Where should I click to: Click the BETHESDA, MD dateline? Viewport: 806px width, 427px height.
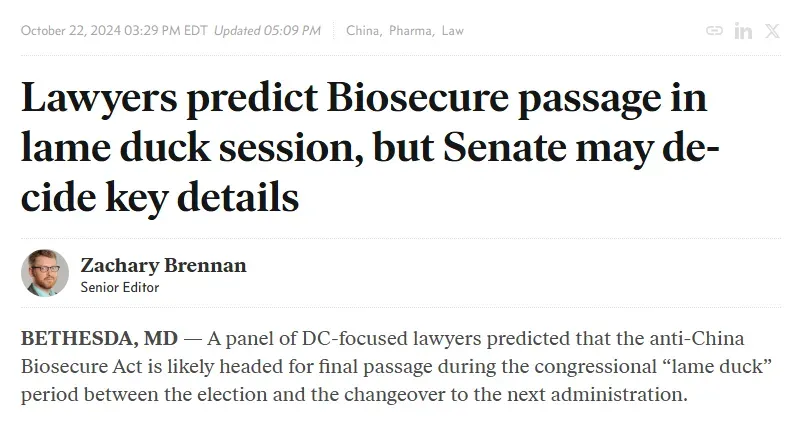86,339
